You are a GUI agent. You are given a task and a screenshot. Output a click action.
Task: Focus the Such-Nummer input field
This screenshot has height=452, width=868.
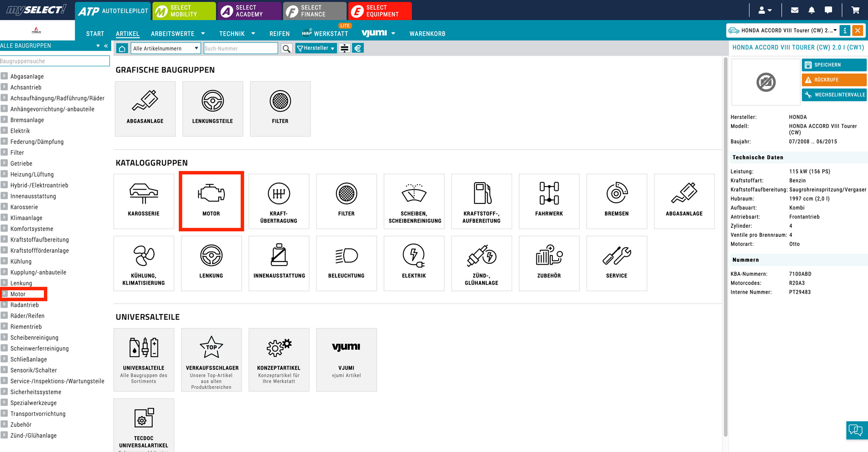coord(241,49)
